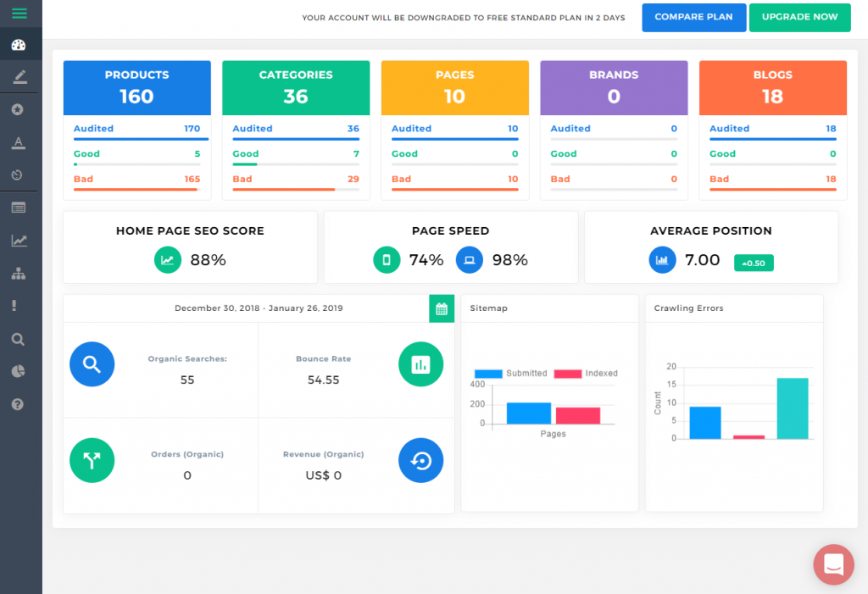Open the magnifier search icon in sidebar
868x594 pixels.
pos(19,339)
